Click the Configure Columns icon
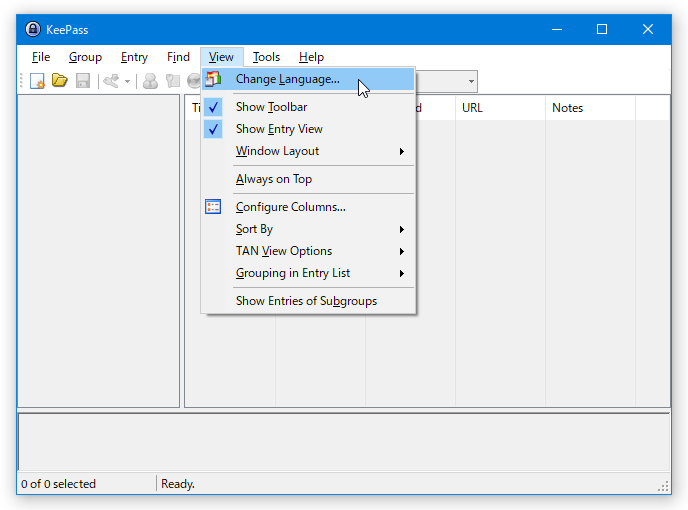688x510 pixels. [x=213, y=207]
